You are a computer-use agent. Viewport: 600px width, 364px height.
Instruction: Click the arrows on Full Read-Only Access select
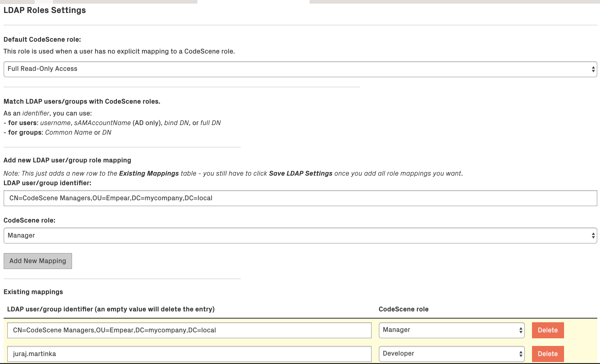(593, 69)
